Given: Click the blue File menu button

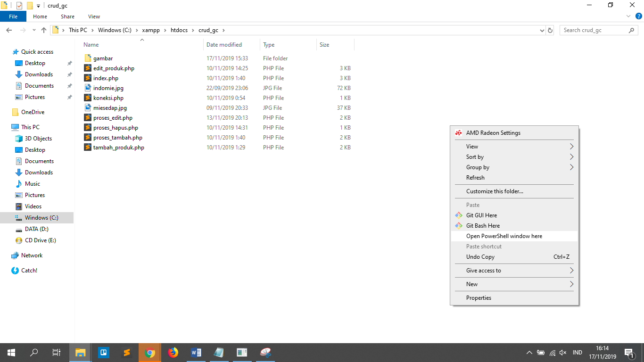Looking at the screenshot, I should [13, 16].
